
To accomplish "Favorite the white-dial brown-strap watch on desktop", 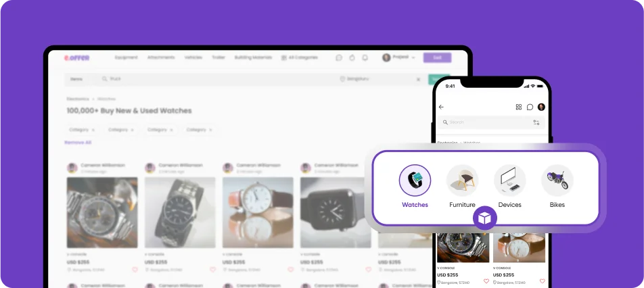I will point(291,270).
